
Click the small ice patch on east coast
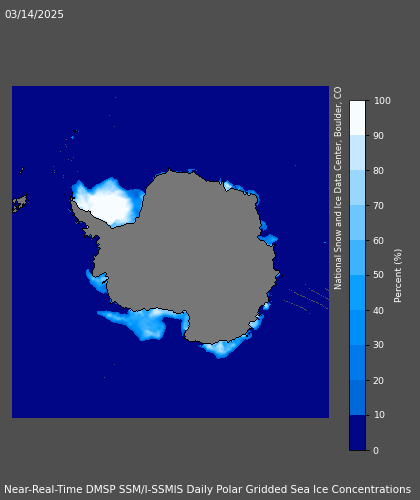pos(268,239)
